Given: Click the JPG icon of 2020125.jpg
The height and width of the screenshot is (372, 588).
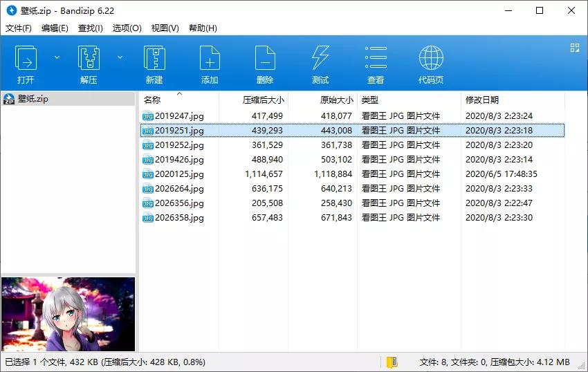Looking at the screenshot, I should pyautogui.click(x=148, y=174).
